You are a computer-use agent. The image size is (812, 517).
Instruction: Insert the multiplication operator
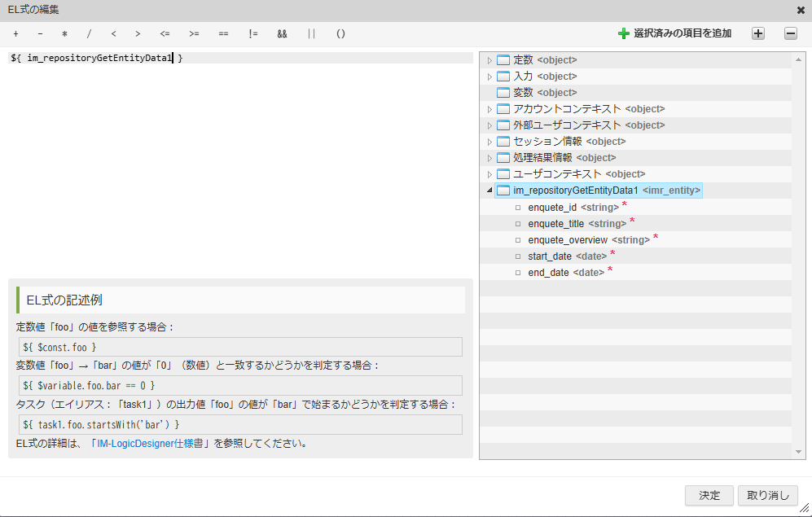64,34
